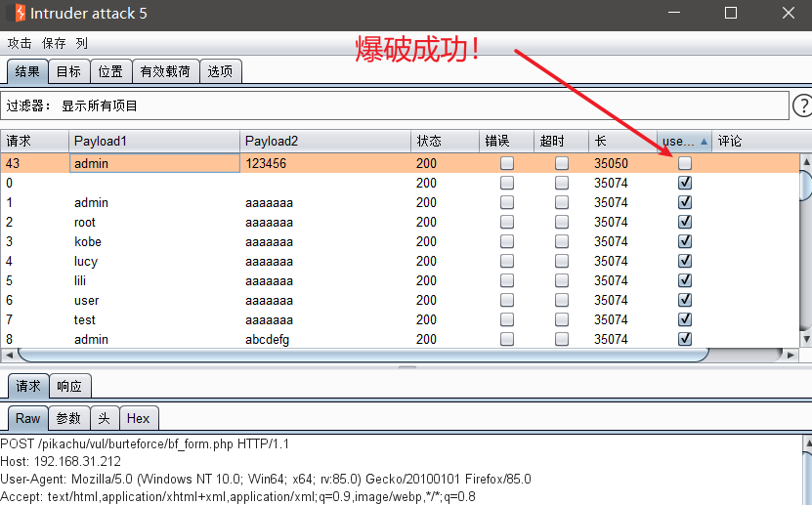The width and height of the screenshot is (812, 505).
Task: Toggle use... checkbox in root row
Action: pos(685,222)
